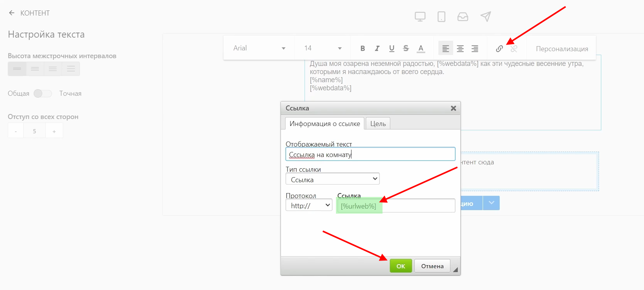The height and width of the screenshot is (290, 644).
Task: Apply italic formatting from the toolbar
Action: click(377, 48)
